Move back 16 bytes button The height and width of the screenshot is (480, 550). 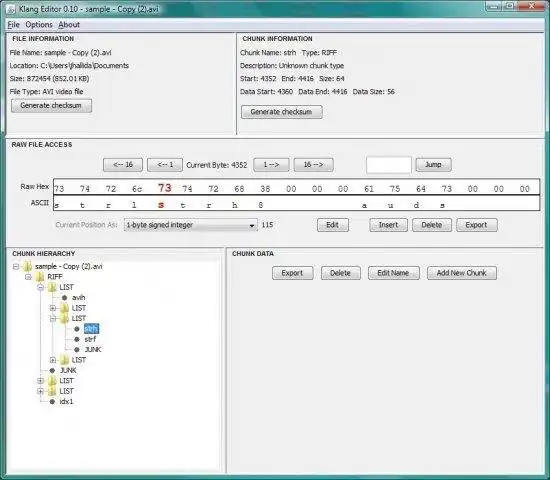(123, 165)
